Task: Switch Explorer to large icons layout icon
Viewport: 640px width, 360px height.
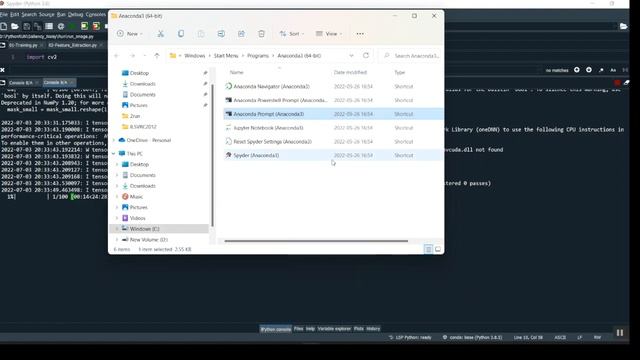Action: [438, 249]
